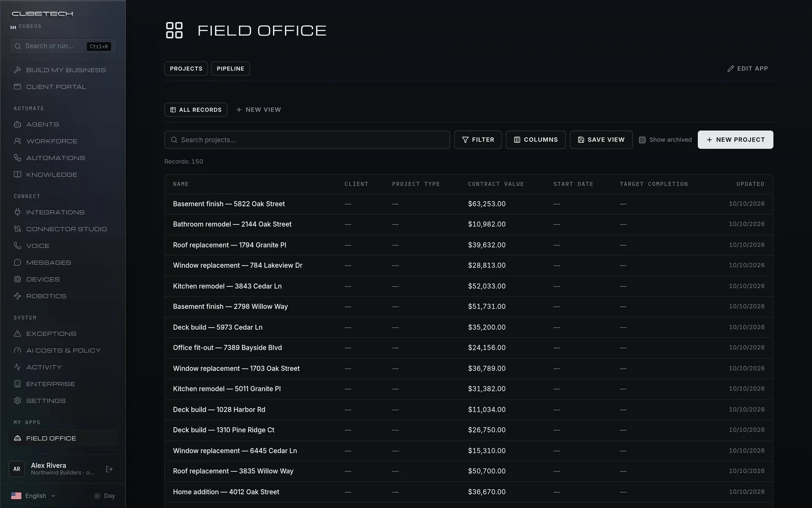
Task: Open the Agents section icon
Action: 17,124
